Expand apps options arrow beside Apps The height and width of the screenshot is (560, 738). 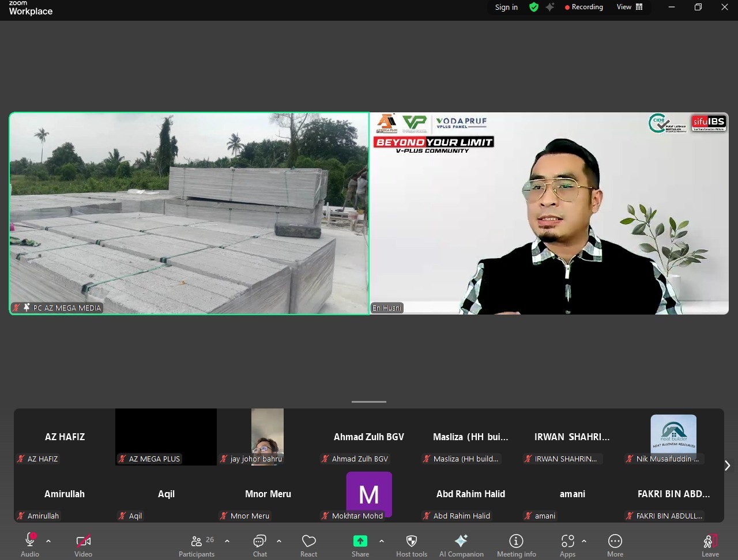click(x=584, y=541)
